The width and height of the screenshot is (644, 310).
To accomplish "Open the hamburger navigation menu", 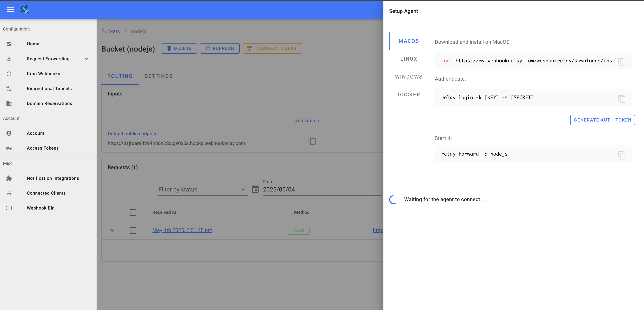I will 10,10.
